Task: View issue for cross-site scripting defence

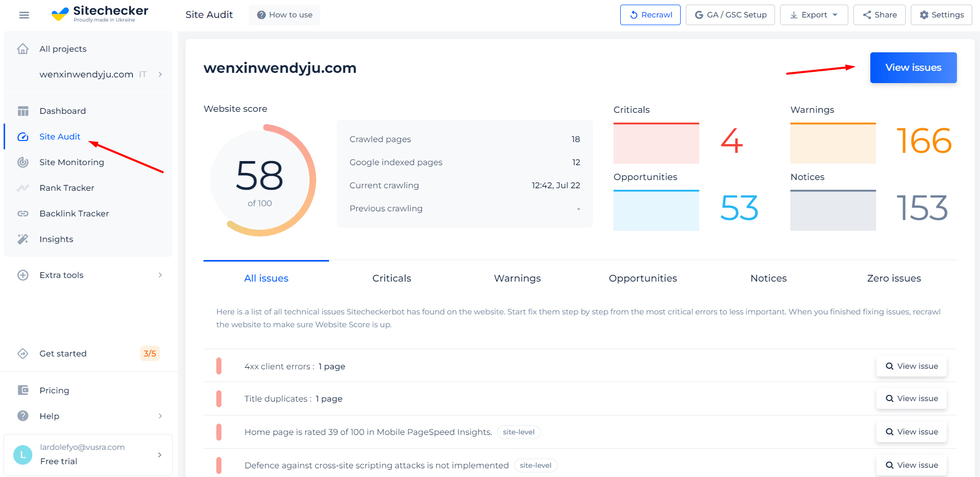Action: [911, 465]
